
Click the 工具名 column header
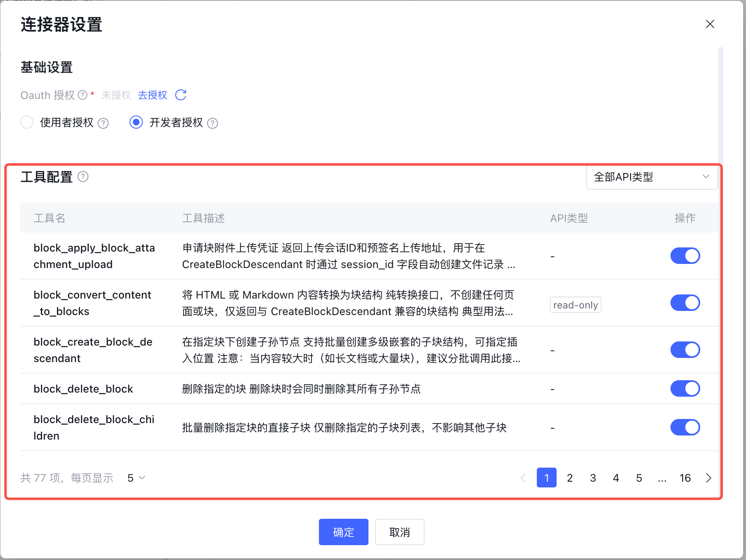click(x=50, y=218)
